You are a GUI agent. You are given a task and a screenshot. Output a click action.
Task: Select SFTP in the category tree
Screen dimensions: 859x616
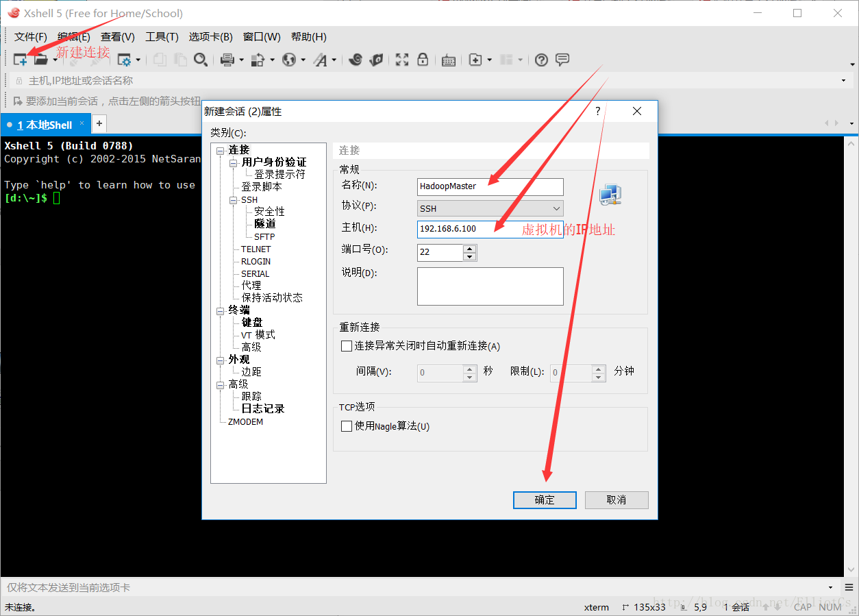[264, 236]
